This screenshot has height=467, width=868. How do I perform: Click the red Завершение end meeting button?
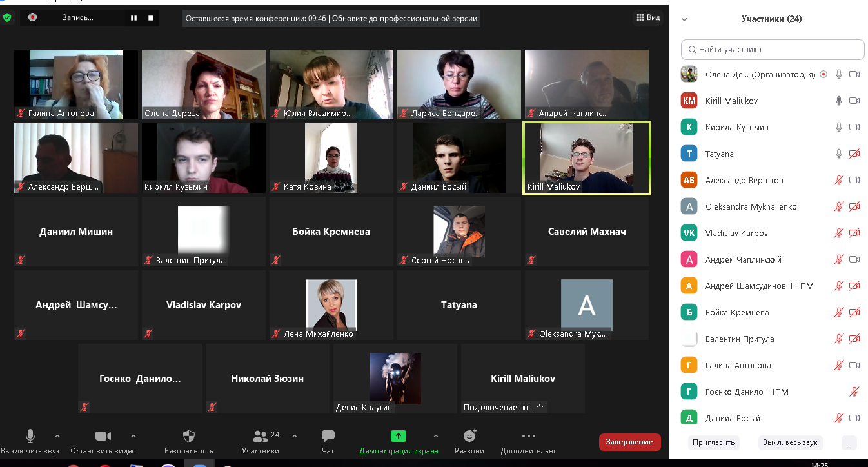(629, 442)
